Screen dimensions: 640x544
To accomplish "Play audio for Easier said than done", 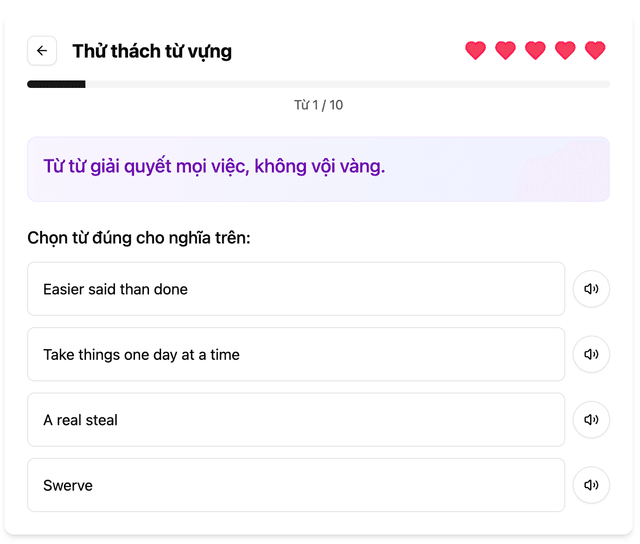I will point(591,289).
